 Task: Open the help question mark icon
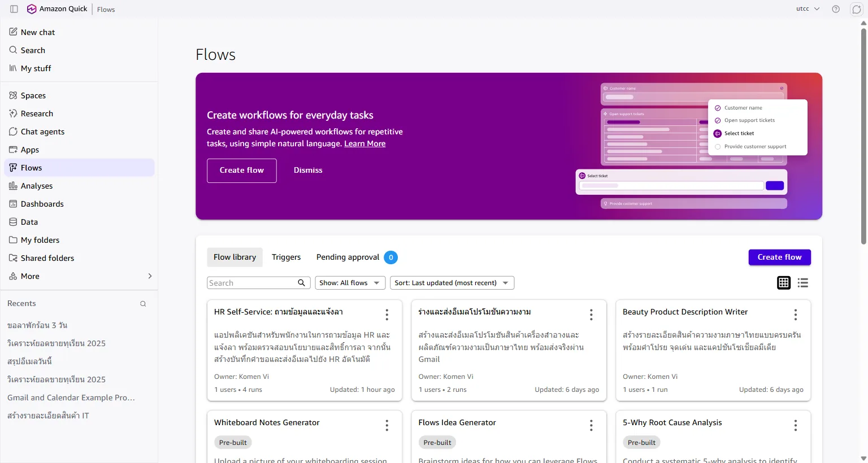[x=836, y=9]
